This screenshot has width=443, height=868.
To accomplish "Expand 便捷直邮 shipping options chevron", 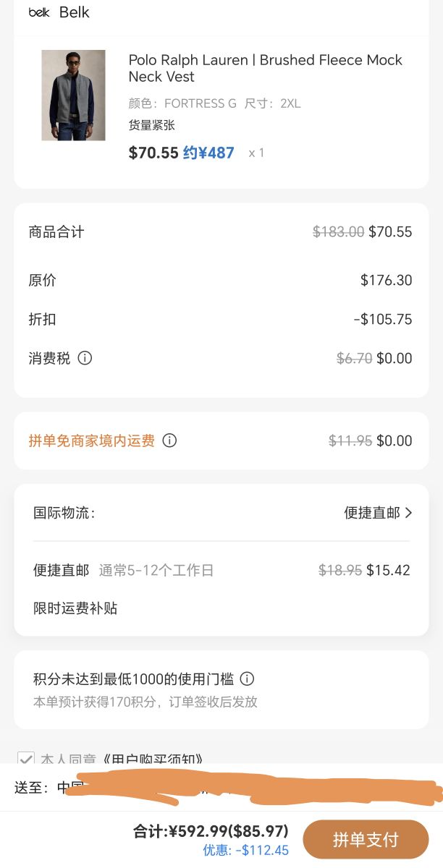I will 409,513.
